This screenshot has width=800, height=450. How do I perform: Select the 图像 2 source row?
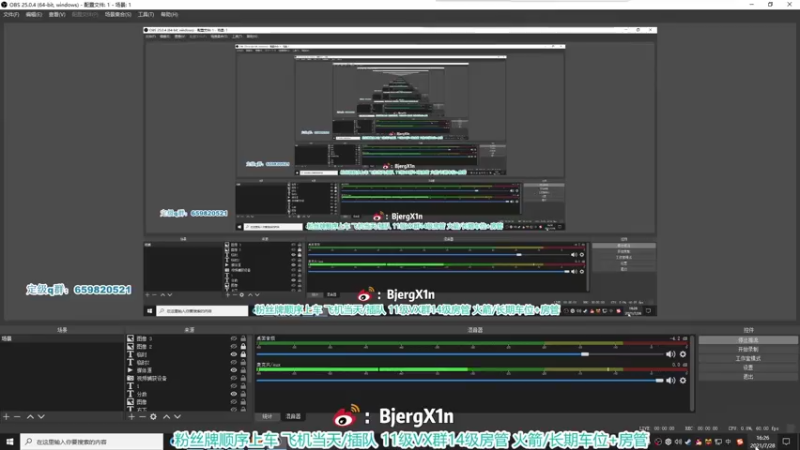click(x=187, y=346)
